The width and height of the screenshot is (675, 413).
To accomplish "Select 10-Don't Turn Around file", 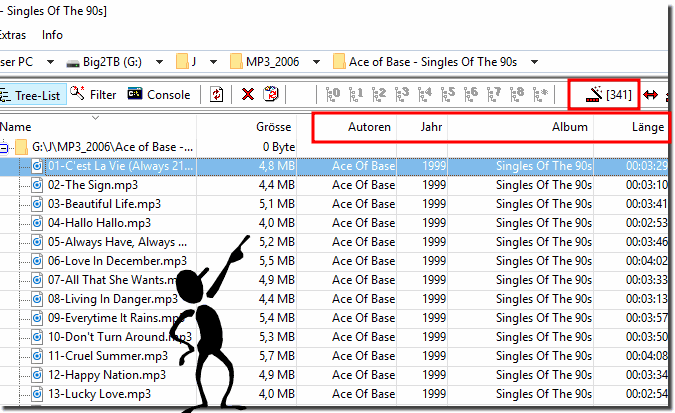I will click(x=120, y=337).
